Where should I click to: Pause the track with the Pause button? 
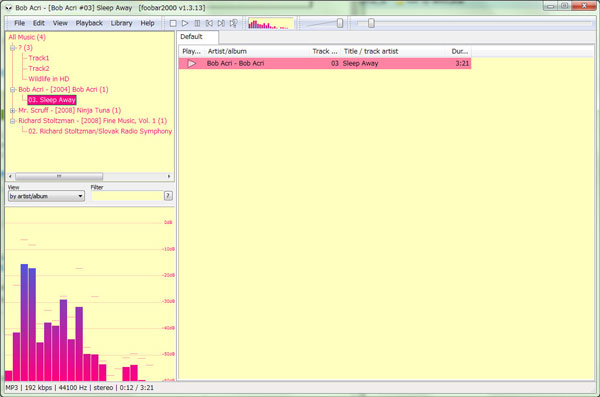[197, 23]
